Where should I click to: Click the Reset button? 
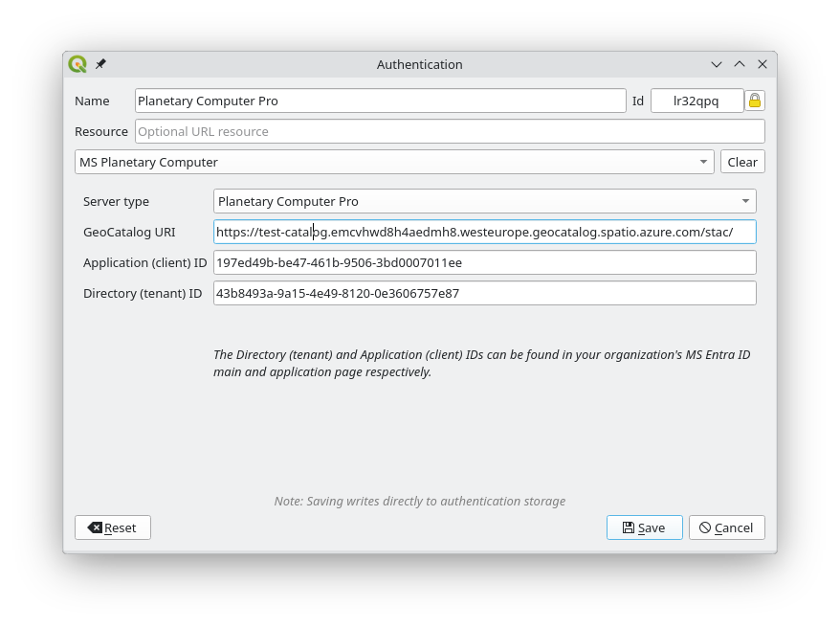[x=113, y=527]
